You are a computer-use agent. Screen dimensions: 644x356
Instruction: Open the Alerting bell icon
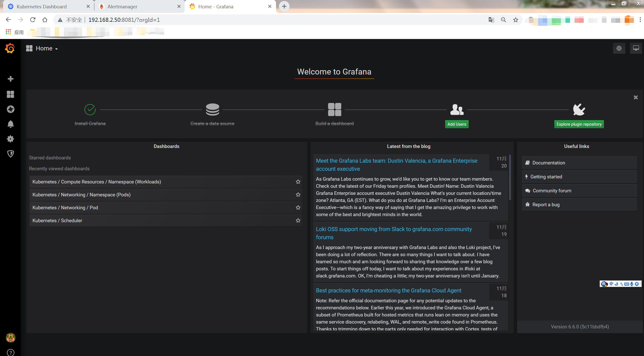tap(10, 124)
